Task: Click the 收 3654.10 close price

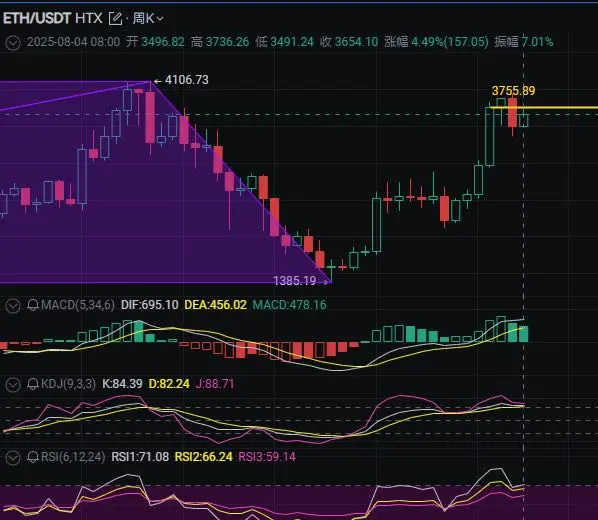Action: tap(349, 42)
